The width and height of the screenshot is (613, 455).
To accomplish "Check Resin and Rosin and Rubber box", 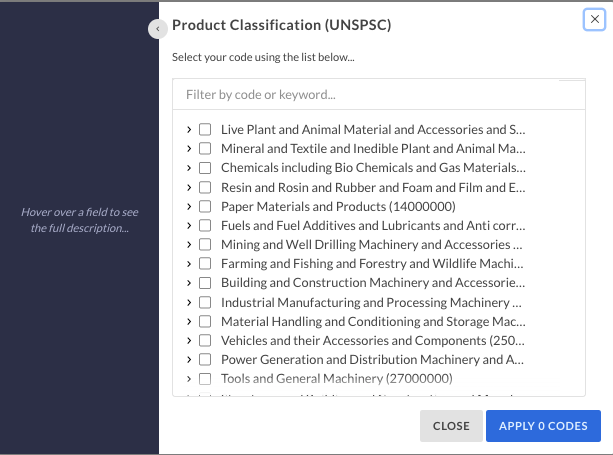I will pos(205,187).
